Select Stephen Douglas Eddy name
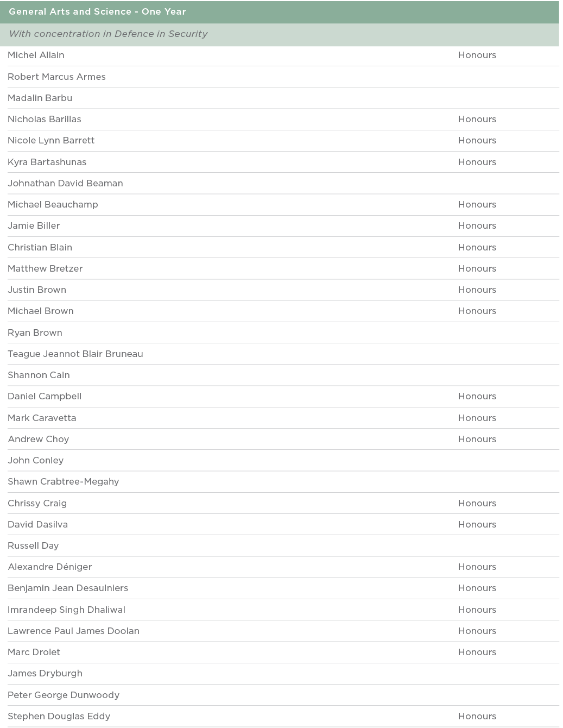 click(x=59, y=716)
